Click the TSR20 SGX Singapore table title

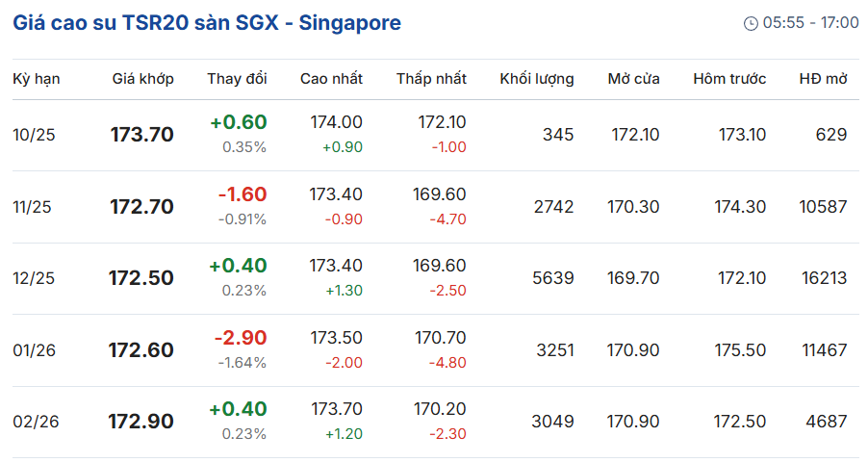point(207,23)
